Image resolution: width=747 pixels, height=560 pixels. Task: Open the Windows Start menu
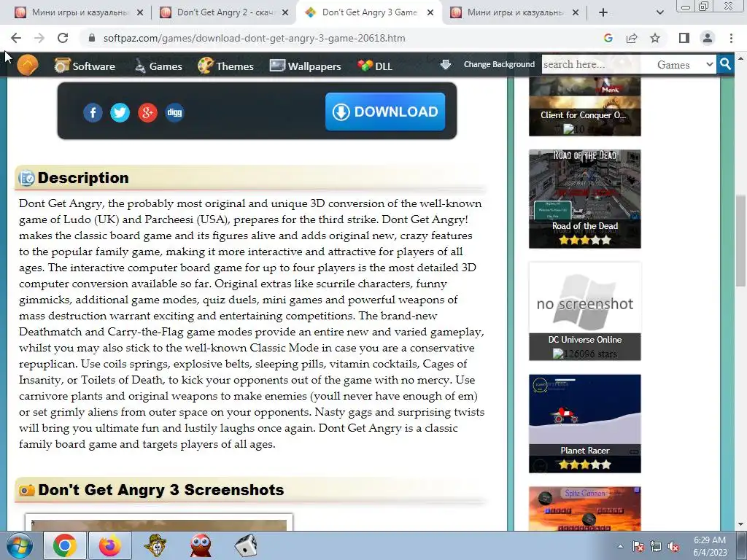pos(20,545)
